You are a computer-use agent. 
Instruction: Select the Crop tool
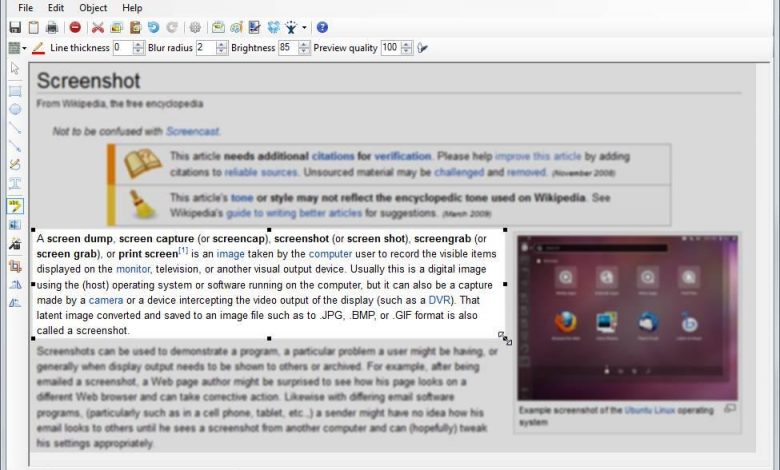click(15, 266)
